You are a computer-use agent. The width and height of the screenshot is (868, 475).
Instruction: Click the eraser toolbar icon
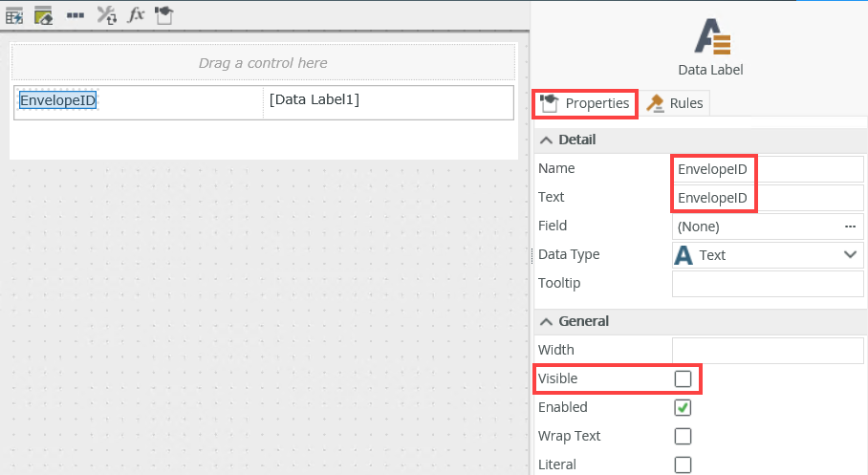coord(44,15)
